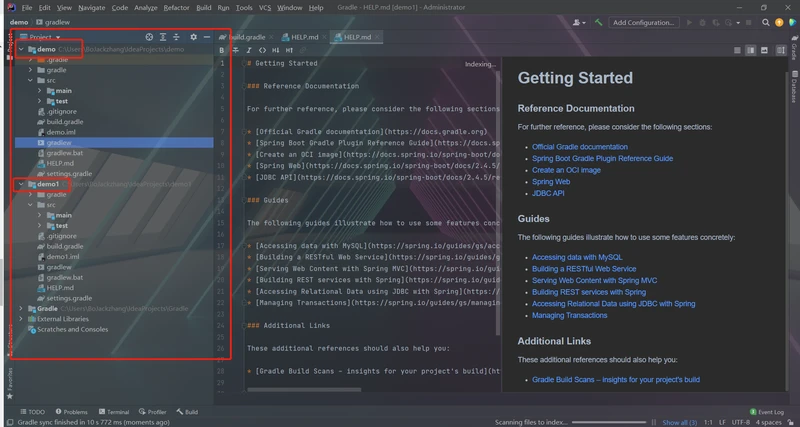800x427 pixels.
Task: Click the locate/select opened file icon
Action: click(147, 37)
